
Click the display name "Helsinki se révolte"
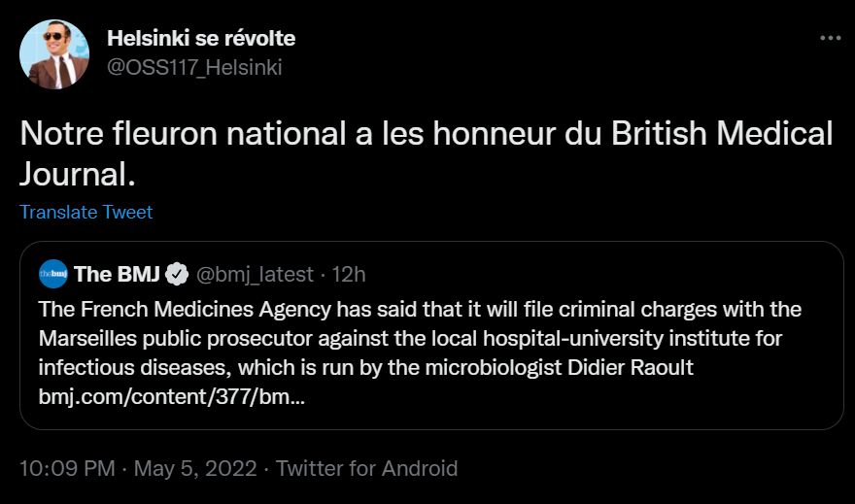pos(200,39)
